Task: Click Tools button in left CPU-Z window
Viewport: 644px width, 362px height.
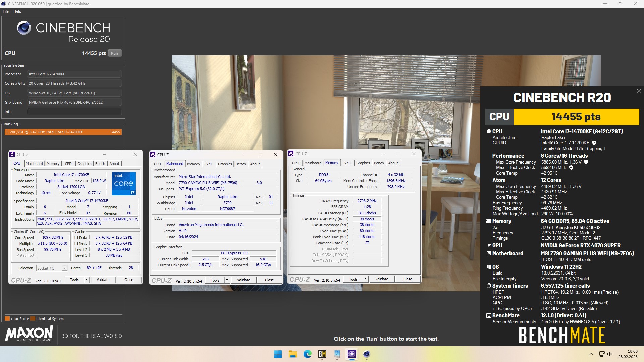Action: [74, 280]
